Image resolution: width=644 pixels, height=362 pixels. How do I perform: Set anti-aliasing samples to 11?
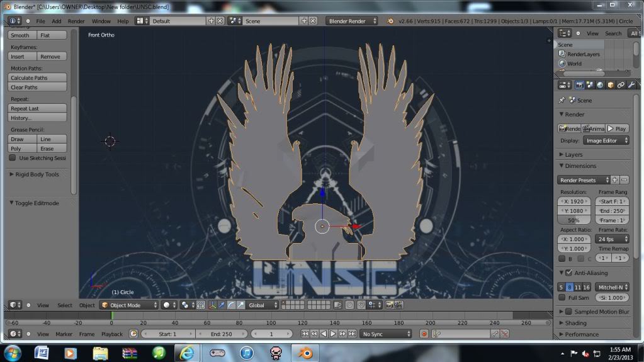pyautogui.click(x=578, y=287)
